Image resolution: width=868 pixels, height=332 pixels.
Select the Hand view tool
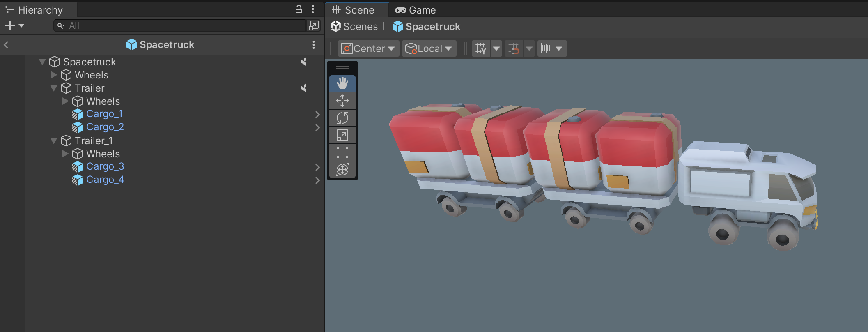point(342,83)
